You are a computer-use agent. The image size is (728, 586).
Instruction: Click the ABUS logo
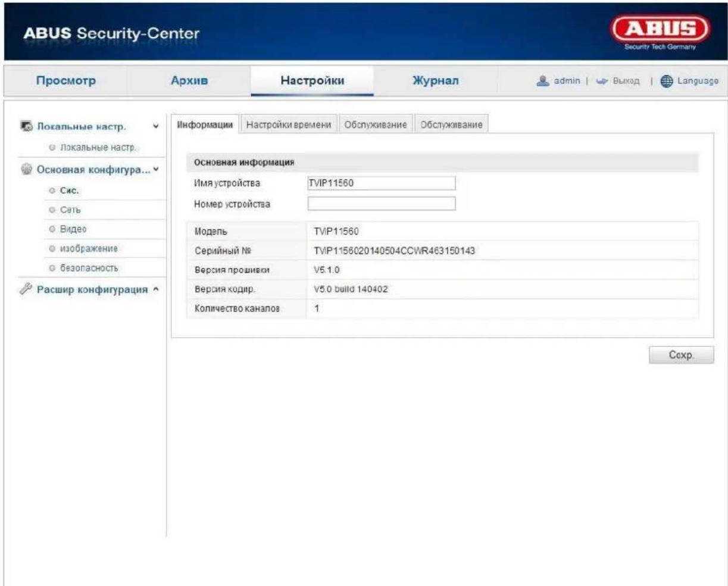(660, 32)
